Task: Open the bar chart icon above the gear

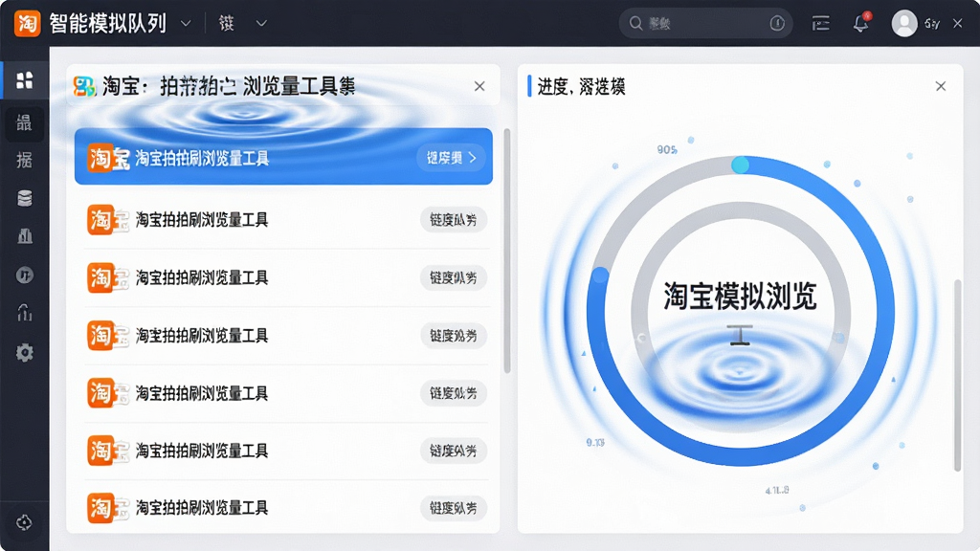Action: pyautogui.click(x=24, y=313)
